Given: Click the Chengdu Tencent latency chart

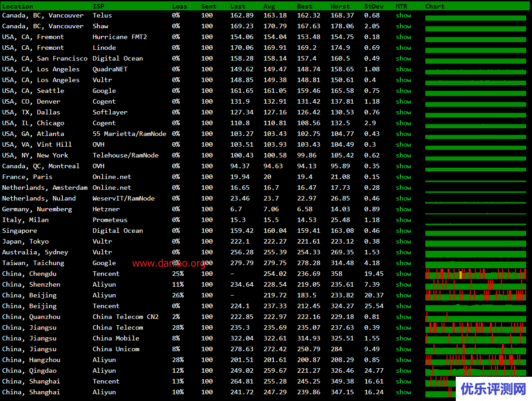Looking at the screenshot, I should tap(476, 274).
